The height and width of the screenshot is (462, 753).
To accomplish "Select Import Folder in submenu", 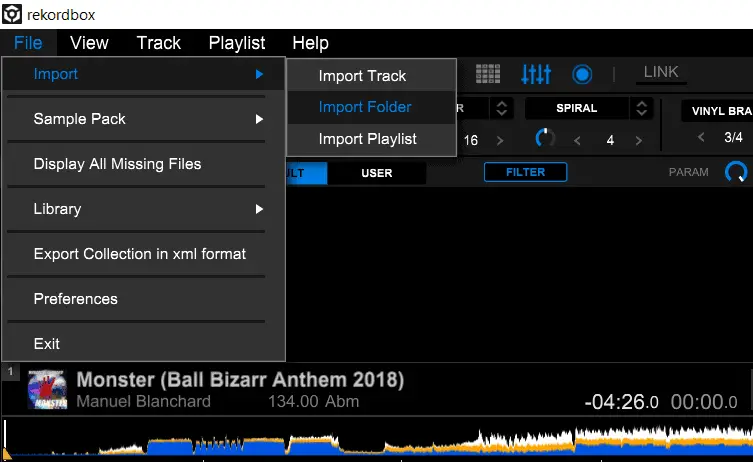I will (x=372, y=107).
